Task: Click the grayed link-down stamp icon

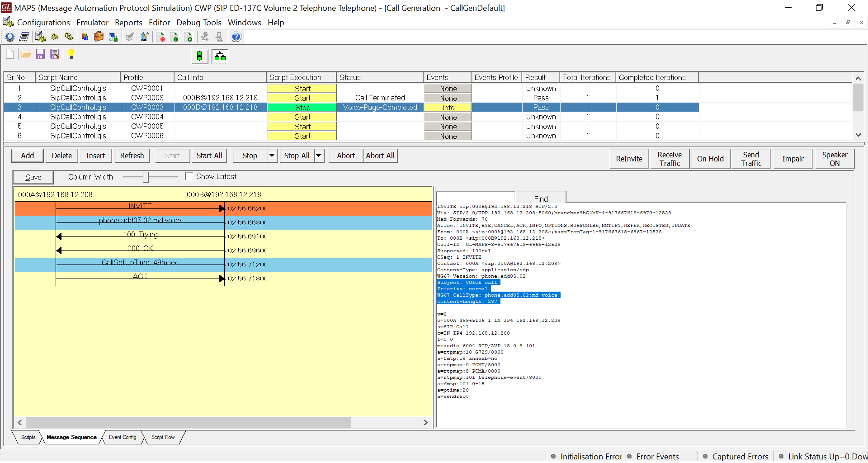Action: point(219,37)
